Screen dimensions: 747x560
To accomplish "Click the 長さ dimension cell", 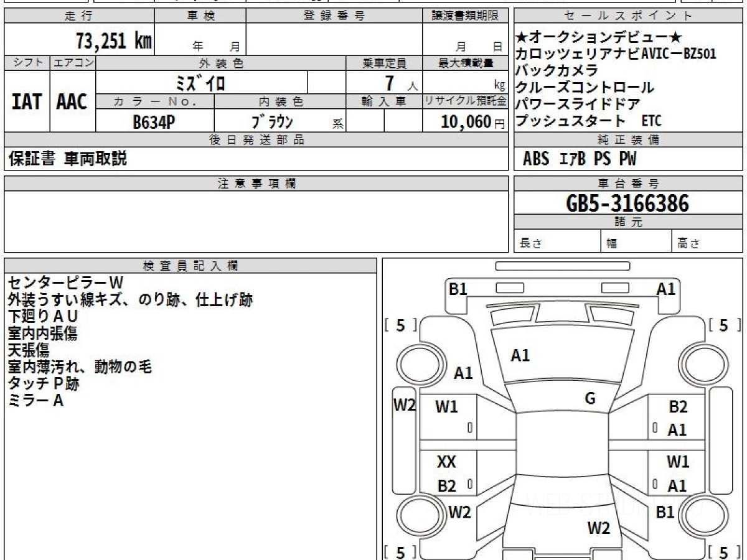I will 557,241.
